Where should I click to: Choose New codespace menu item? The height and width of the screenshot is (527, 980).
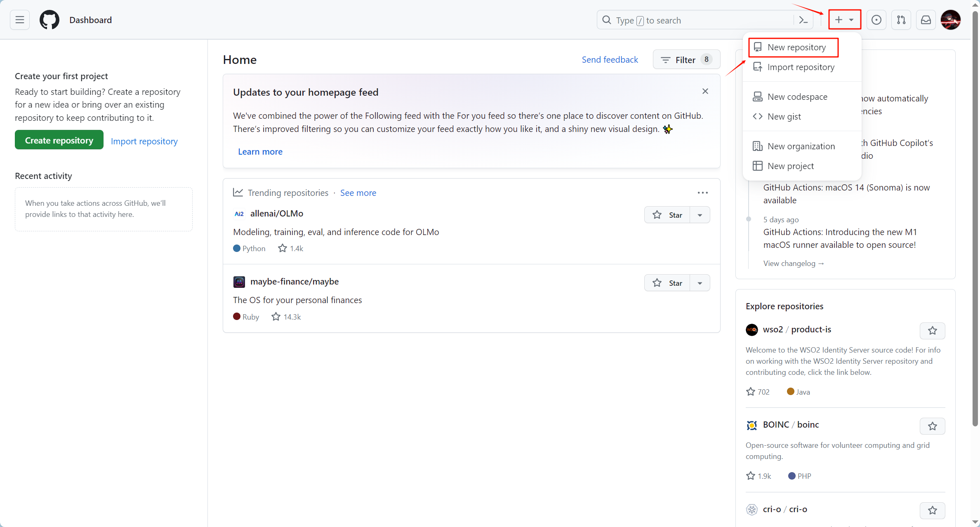pyautogui.click(x=797, y=97)
